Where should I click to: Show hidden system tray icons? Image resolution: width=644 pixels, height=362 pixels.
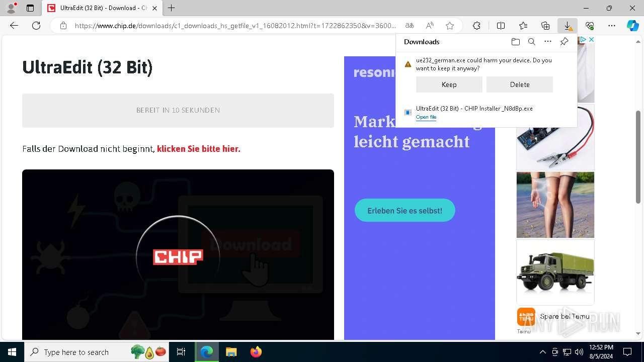click(x=542, y=352)
